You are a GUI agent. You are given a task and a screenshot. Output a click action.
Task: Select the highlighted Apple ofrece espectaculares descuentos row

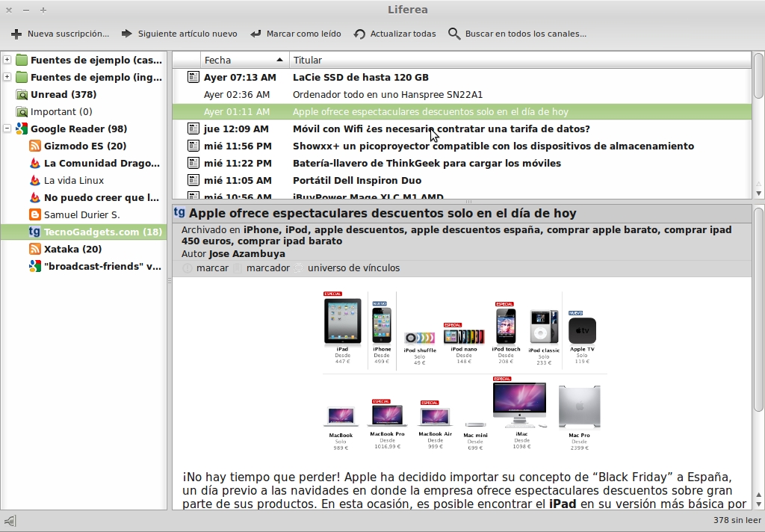tap(462, 112)
